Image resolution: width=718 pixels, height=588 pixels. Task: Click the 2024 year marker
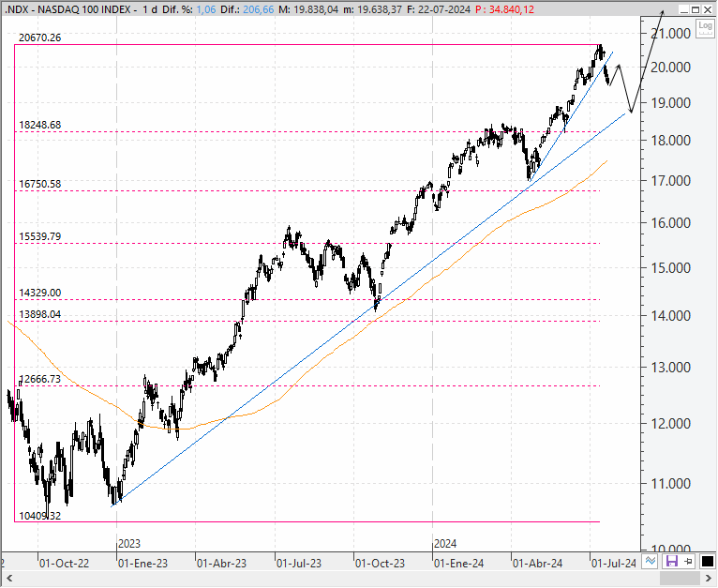tap(445, 544)
